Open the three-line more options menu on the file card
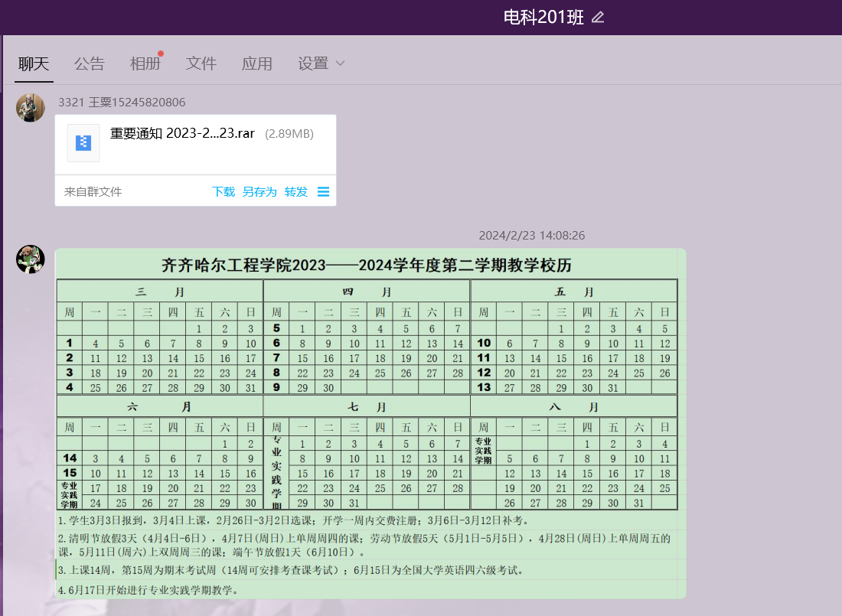This screenshot has height=616, width=842. pos(323,192)
